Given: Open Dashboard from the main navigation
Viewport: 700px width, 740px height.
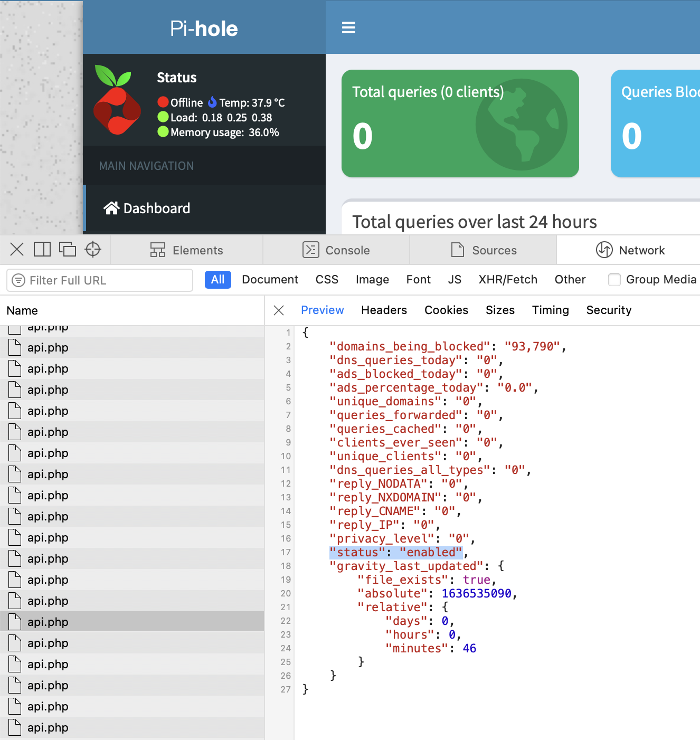Looking at the screenshot, I should (x=156, y=208).
